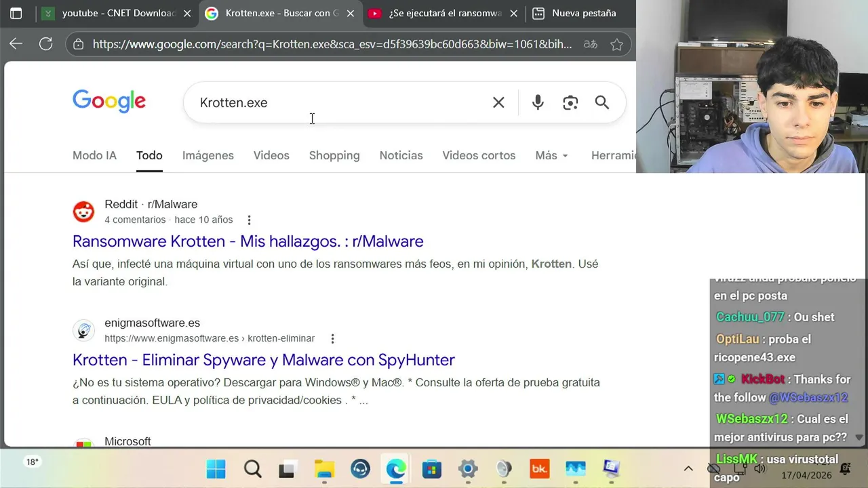The height and width of the screenshot is (488, 868).
Task: Click chat username Cachuu_077
Action: click(x=750, y=317)
